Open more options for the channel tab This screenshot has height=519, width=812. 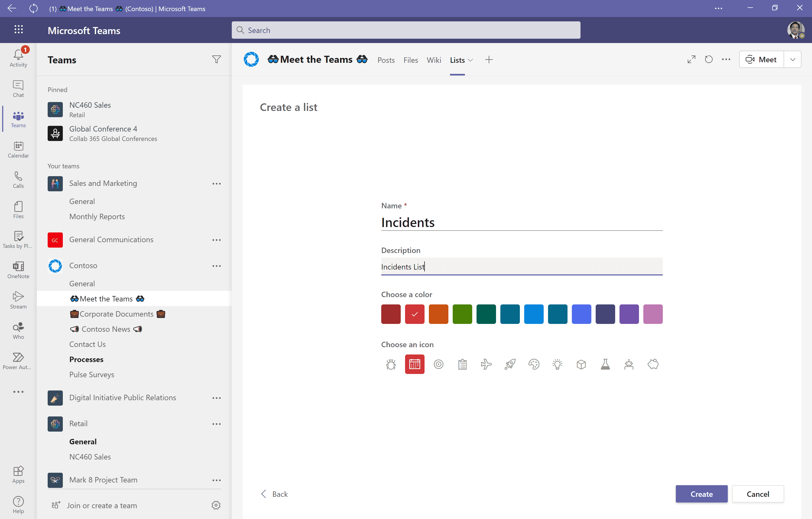(726, 60)
